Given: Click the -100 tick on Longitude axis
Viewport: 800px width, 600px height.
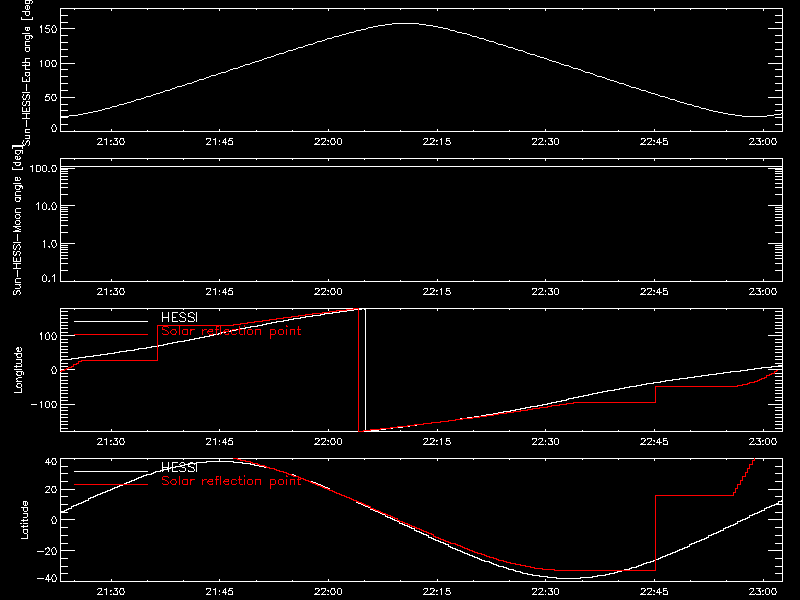Looking at the screenshot, I should tap(44, 404).
